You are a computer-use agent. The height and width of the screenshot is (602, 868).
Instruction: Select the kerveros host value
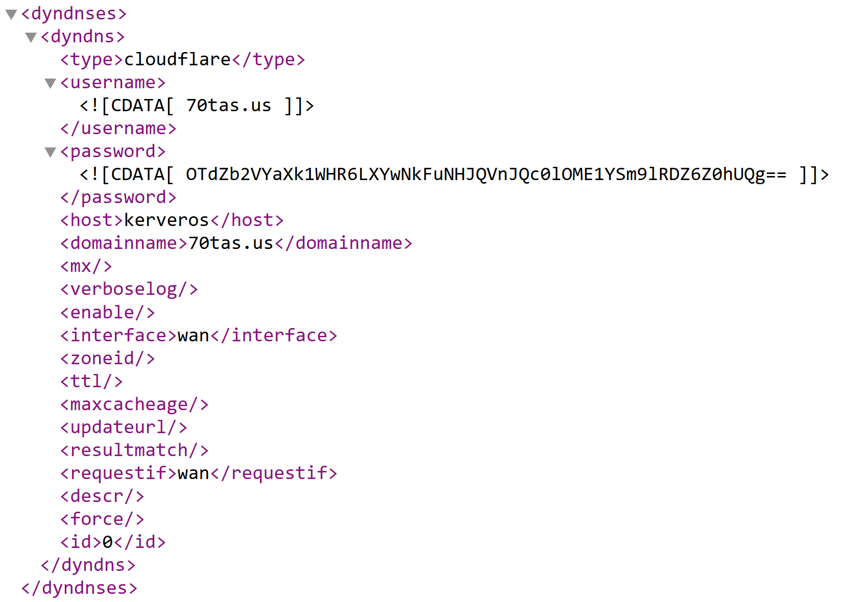coord(166,220)
